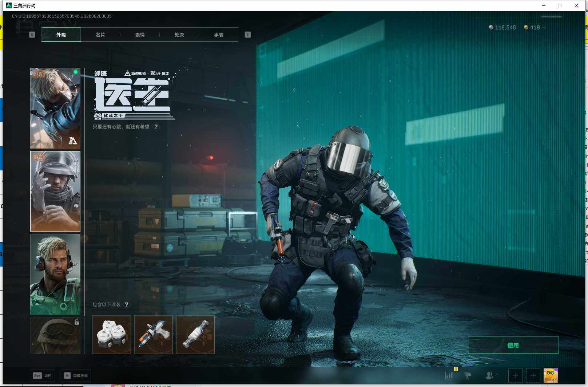Click the flag icon in bottom bar

[x=468, y=375]
